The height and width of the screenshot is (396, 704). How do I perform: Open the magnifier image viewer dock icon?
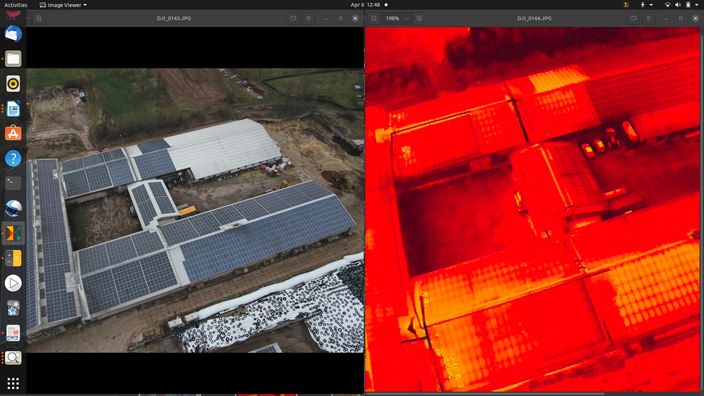(x=13, y=358)
